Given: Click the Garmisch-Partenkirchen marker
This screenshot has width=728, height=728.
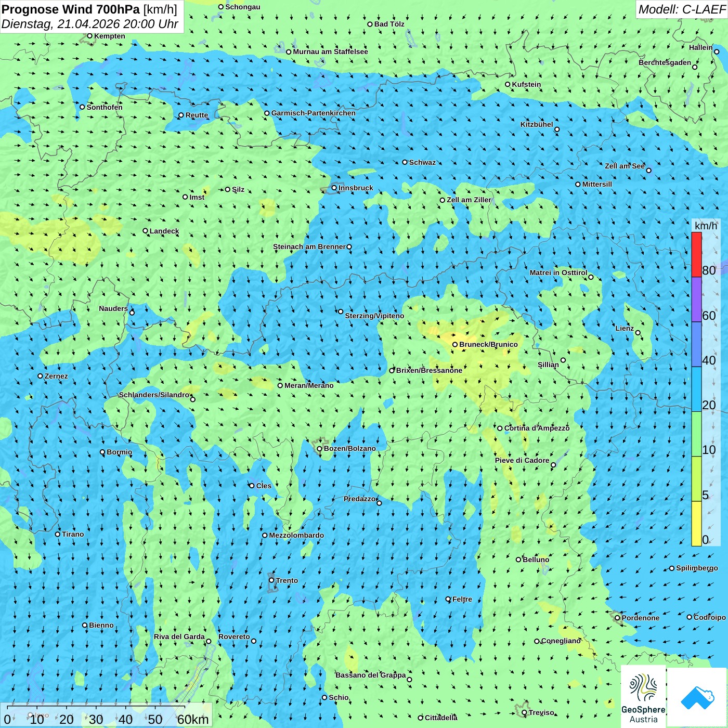Looking at the screenshot, I should (267, 113).
